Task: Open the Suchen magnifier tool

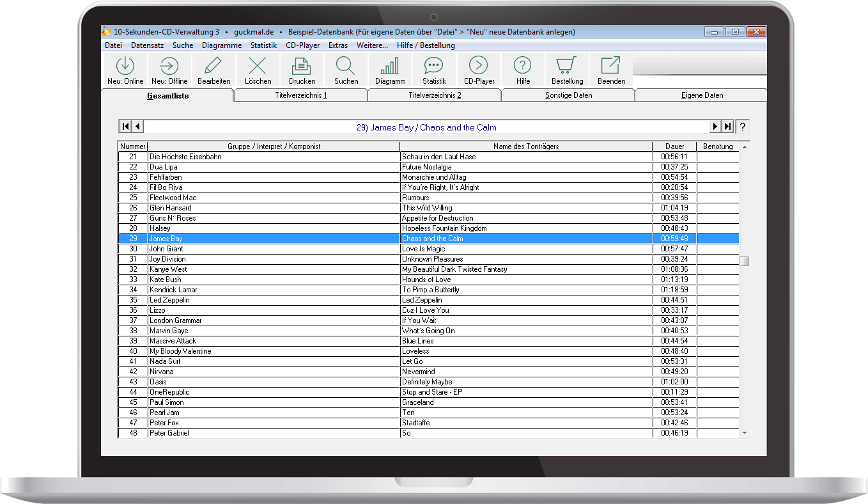Action: point(346,66)
